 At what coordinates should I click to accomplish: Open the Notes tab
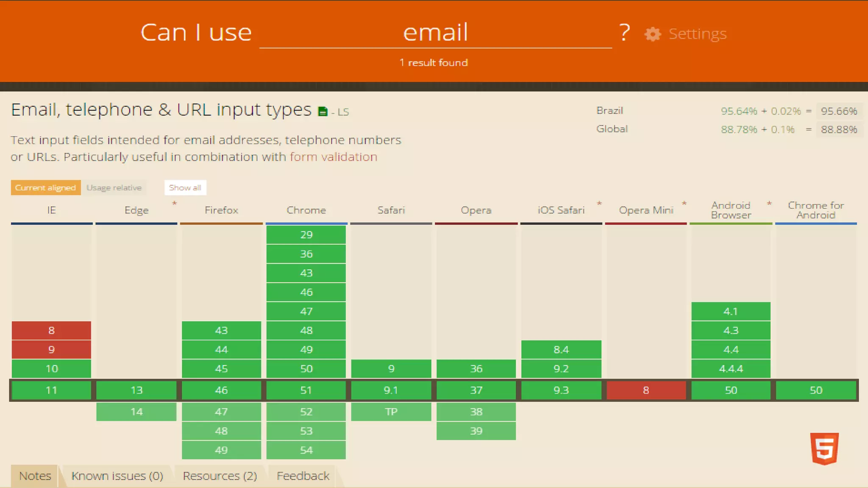point(35,476)
